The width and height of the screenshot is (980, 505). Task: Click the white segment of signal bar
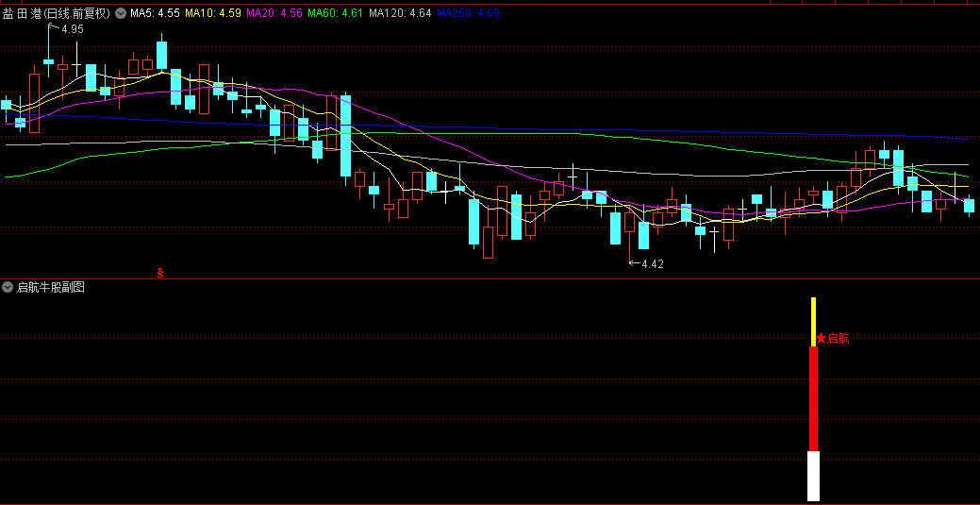813,477
